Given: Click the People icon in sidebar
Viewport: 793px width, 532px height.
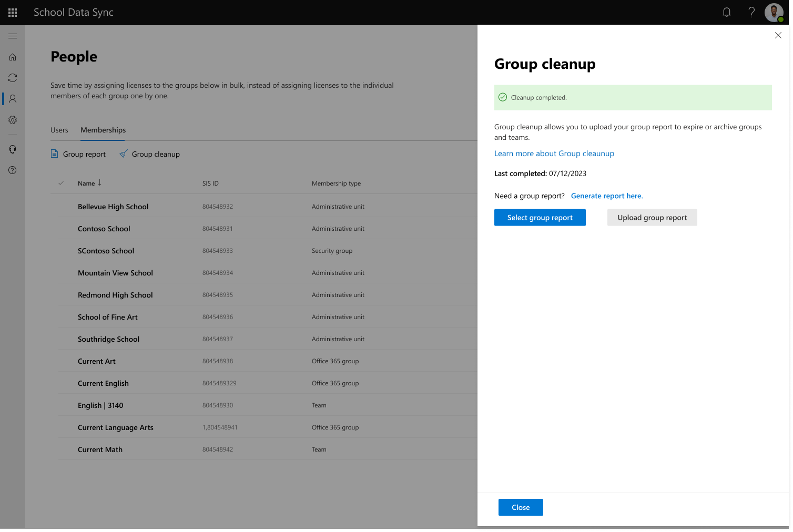Looking at the screenshot, I should [x=13, y=99].
